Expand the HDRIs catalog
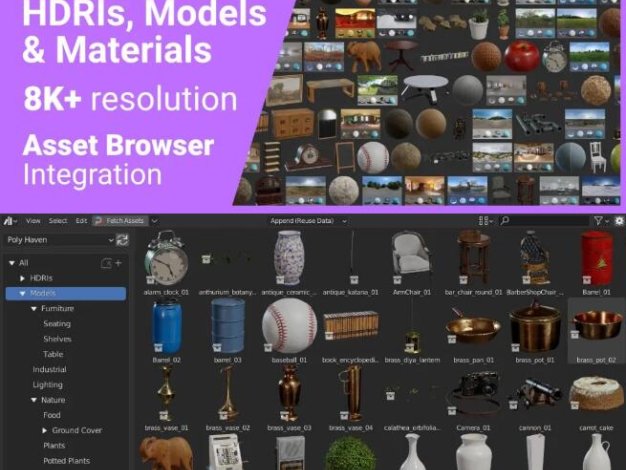Image resolution: width=626 pixels, height=470 pixels. tap(22, 278)
